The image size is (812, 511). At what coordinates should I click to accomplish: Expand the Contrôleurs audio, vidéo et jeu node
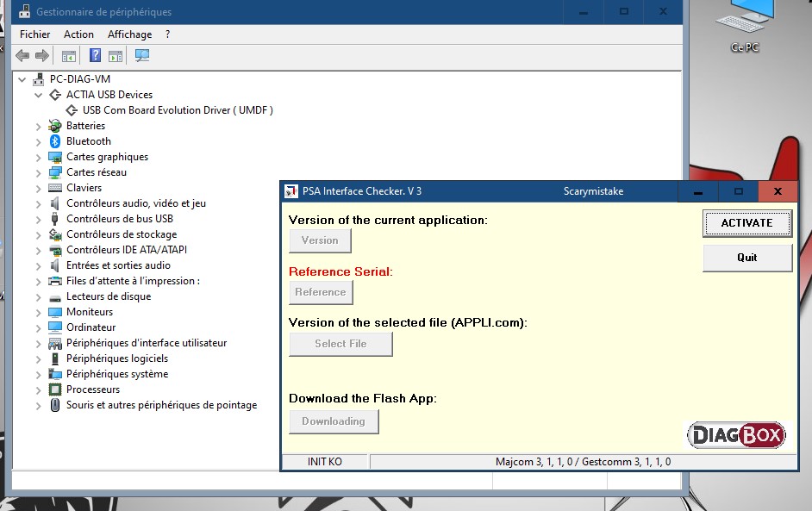click(x=38, y=204)
